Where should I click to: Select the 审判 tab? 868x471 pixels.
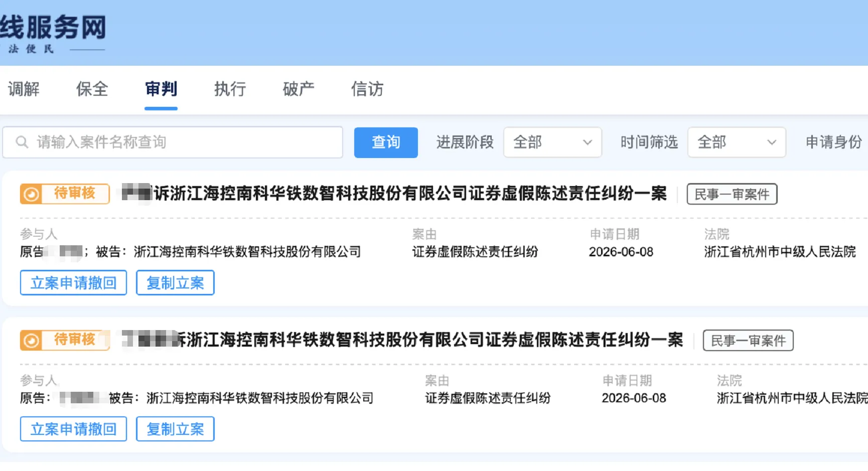click(x=161, y=89)
